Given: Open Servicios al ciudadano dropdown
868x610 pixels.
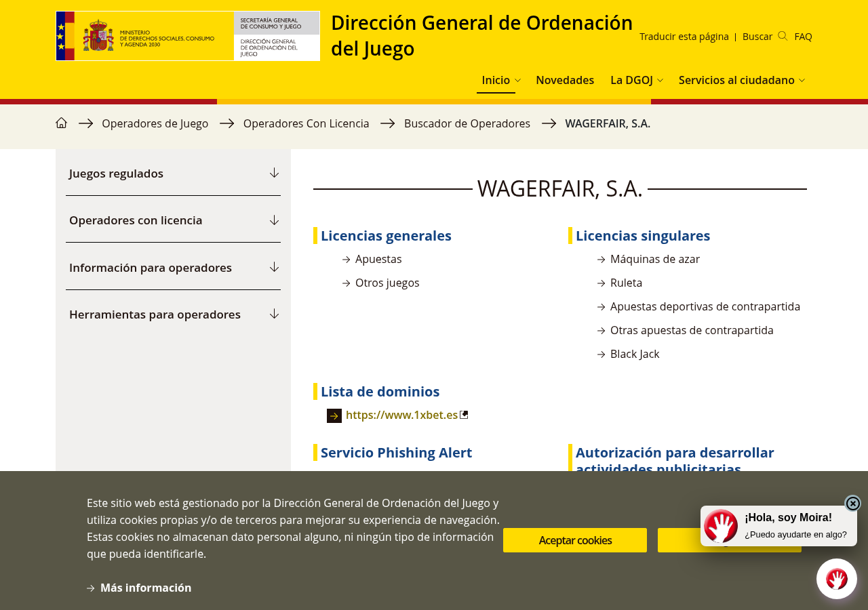Looking at the screenshot, I should click(x=742, y=80).
